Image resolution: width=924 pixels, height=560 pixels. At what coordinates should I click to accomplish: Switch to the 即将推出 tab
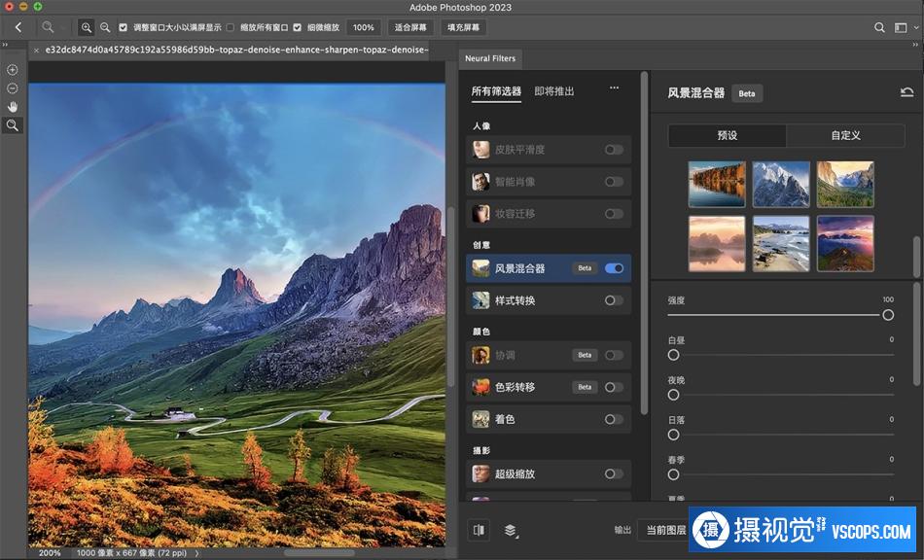point(554,91)
